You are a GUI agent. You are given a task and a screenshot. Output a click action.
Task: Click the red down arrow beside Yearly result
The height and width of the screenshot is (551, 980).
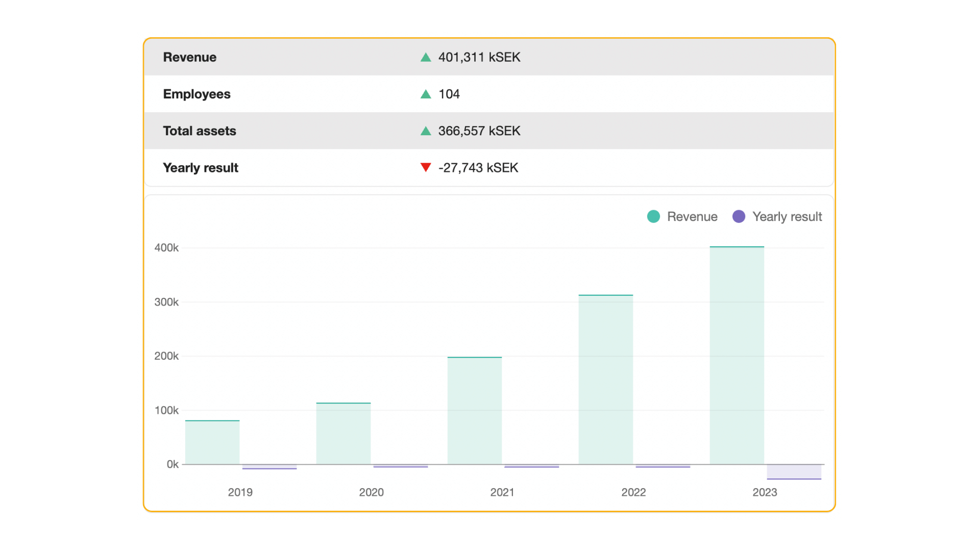[426, 167]
